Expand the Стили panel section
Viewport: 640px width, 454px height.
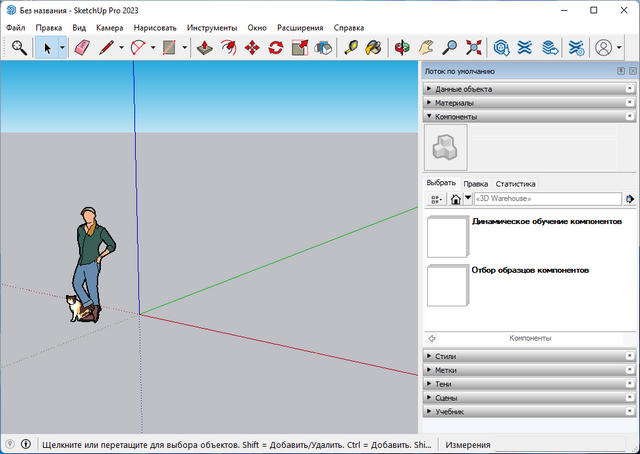click(446, 356)
